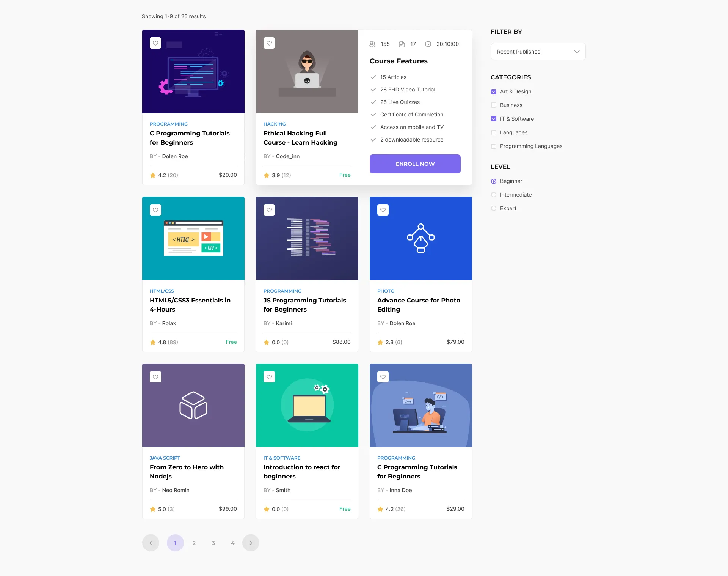Screen dimensions: 728x576
Task: Select the Beginner level radio
Action: point(494,181)
